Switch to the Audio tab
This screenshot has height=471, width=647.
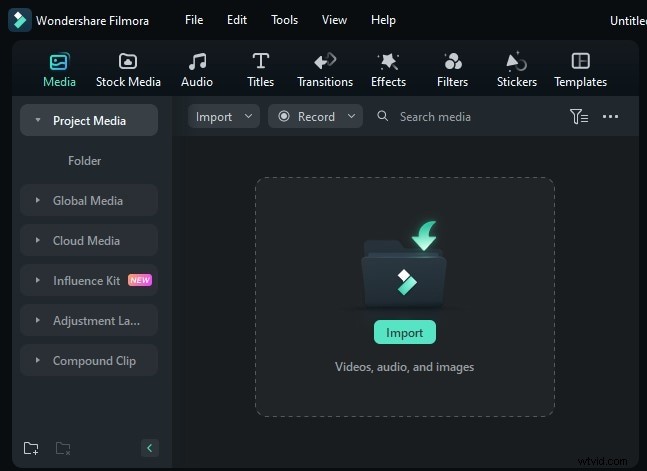coord(197,70)
